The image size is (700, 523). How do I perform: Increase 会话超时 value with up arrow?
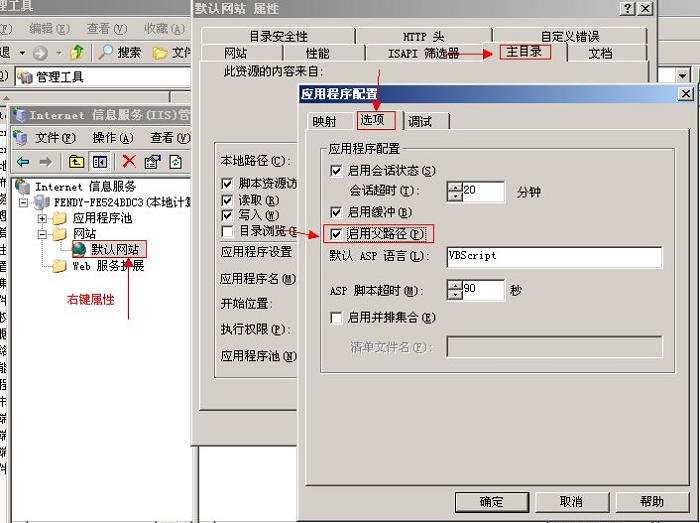[454, 187]
